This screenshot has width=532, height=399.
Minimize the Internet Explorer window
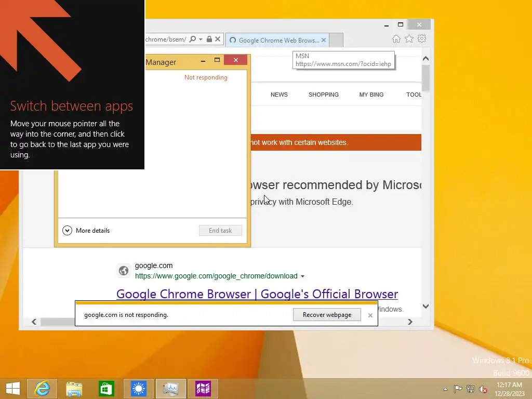click(387, 25)
